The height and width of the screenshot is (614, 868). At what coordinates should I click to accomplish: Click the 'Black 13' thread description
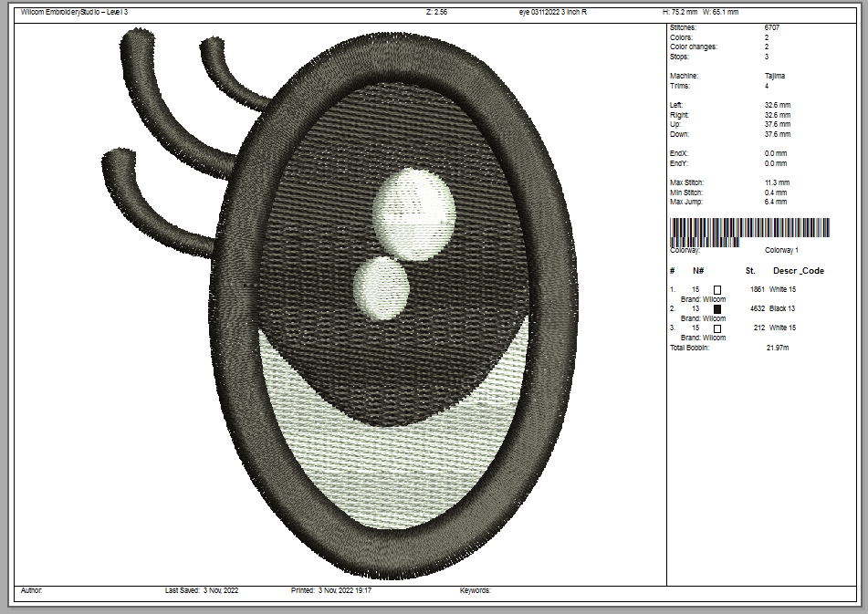(x=782, y=309)
